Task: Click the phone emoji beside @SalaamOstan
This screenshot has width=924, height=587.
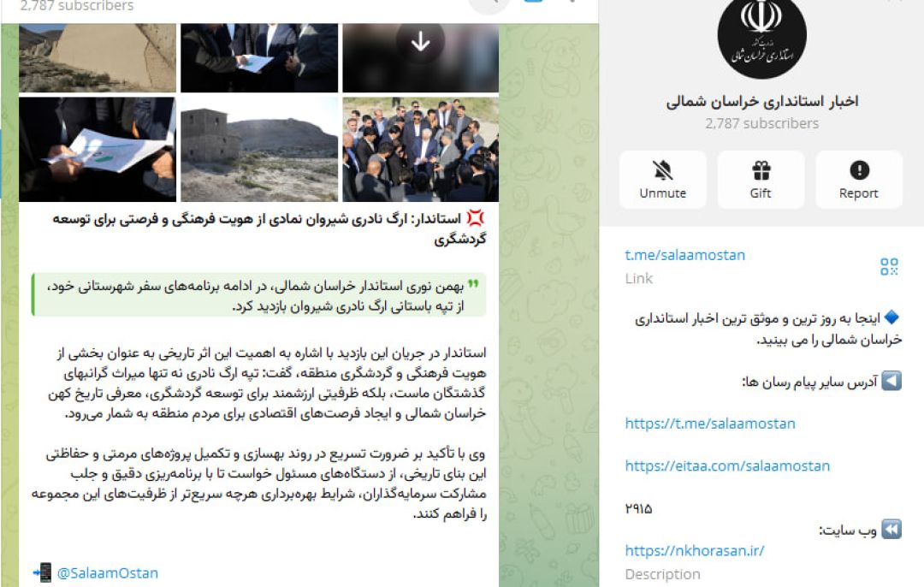Action: (x=43, y=572)
